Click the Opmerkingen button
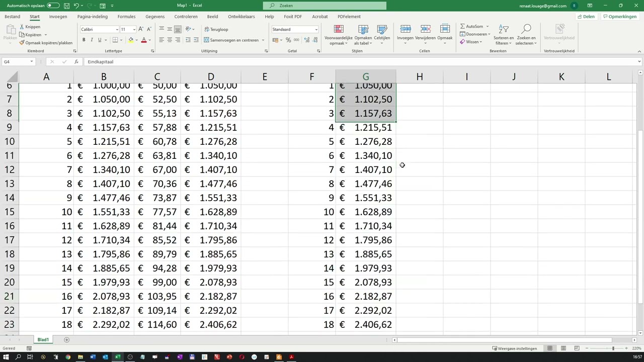Viewport: 644px width, 362px height. point(620,17)
